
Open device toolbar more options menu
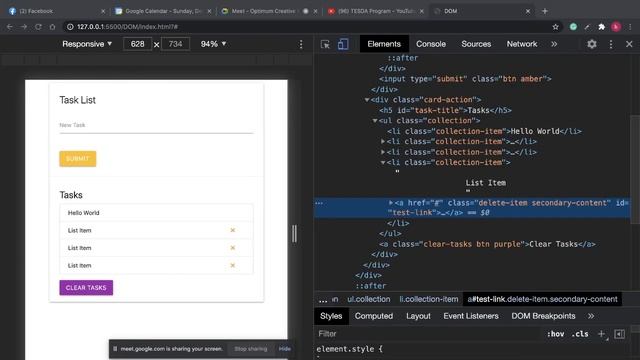point(301,44)
